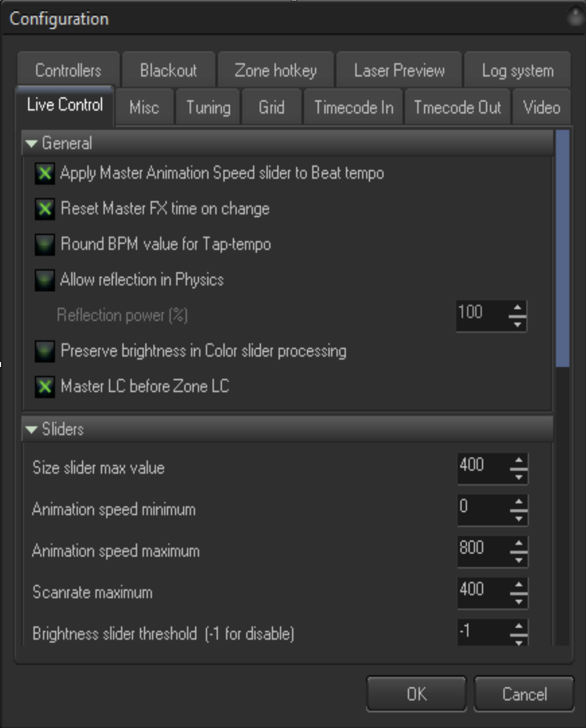Uncheck Master LC before Zone LC
Viewport: 586px width, 728px height.
(45, 386)
